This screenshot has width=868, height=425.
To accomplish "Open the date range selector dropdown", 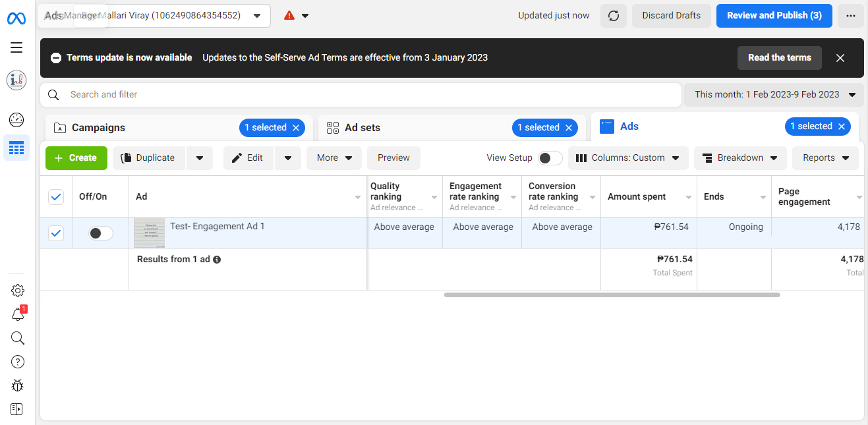I will pyautogui.click(x=774, y=95).
